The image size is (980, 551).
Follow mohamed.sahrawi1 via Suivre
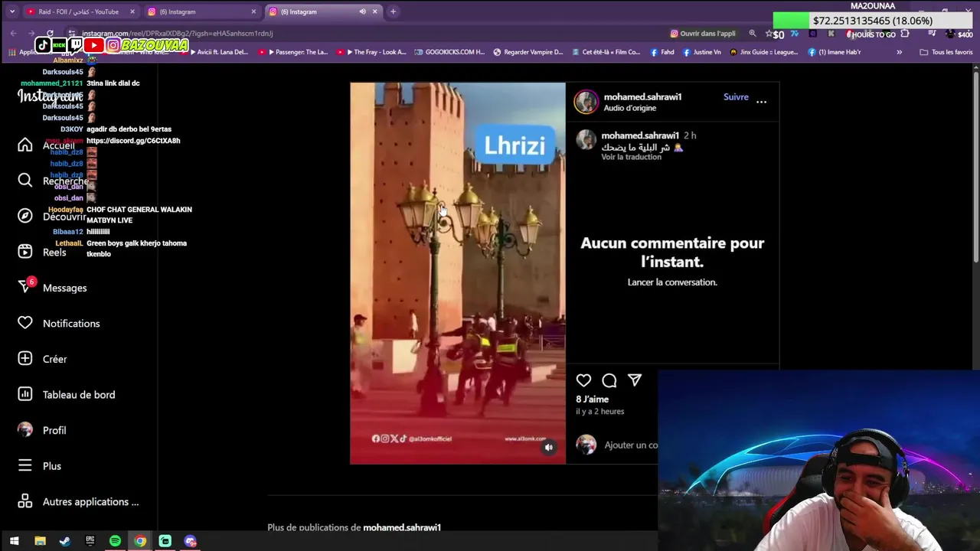tap(736, 97)
